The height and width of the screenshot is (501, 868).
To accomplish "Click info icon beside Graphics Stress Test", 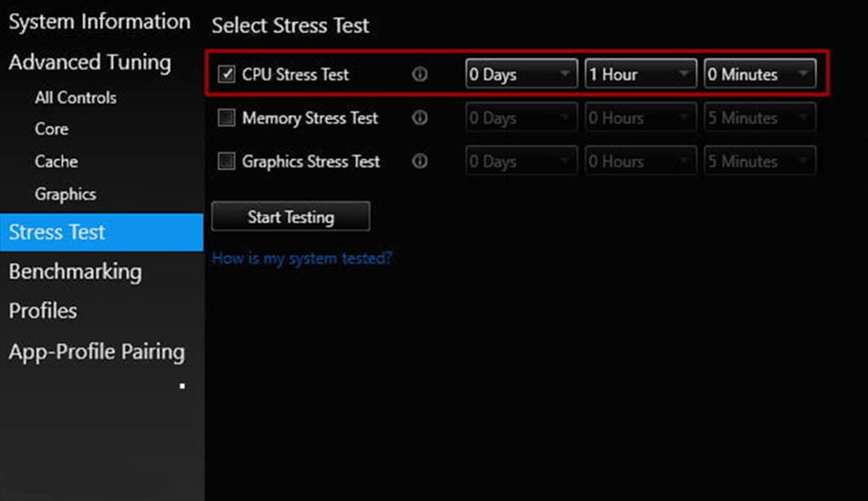I will 419,161.
